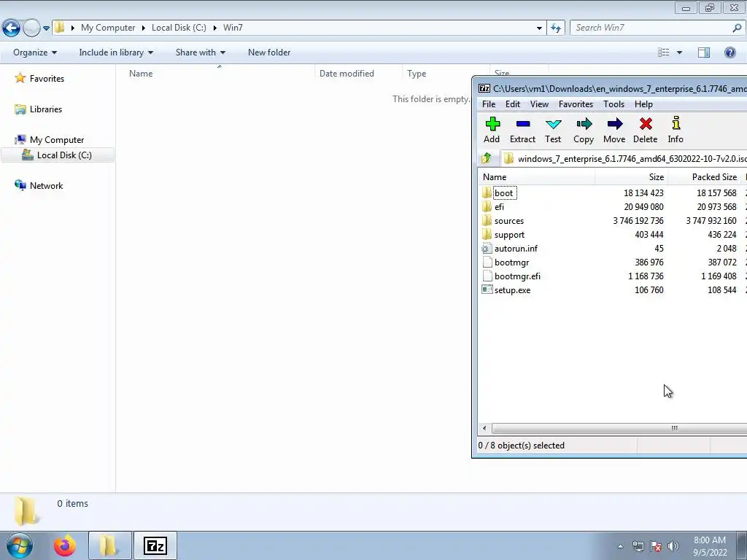Expand Explorer address bar history dropdown
Viewport: 747px width, 560px height.
pyautogui.click(x=539, y=28)
